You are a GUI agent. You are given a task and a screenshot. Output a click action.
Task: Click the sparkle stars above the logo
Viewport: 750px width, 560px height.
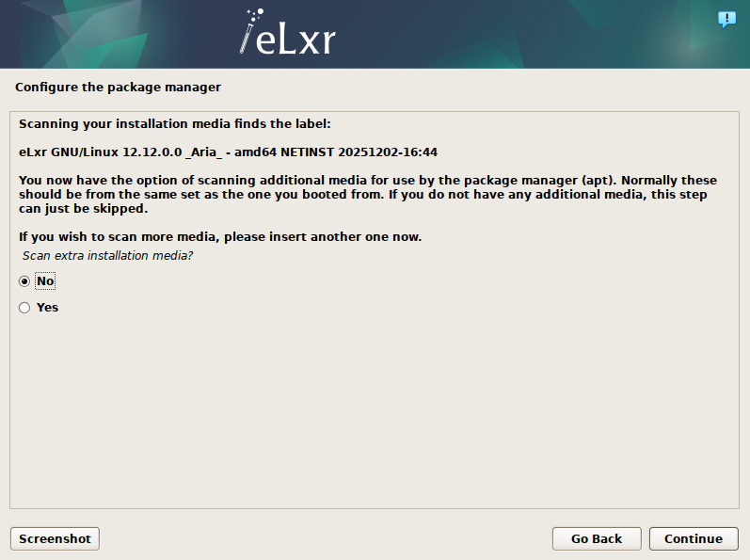click(x=252, y=14)
